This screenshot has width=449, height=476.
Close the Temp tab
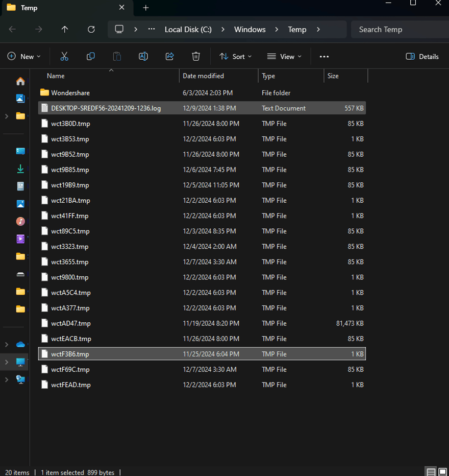tap(121, 8)
